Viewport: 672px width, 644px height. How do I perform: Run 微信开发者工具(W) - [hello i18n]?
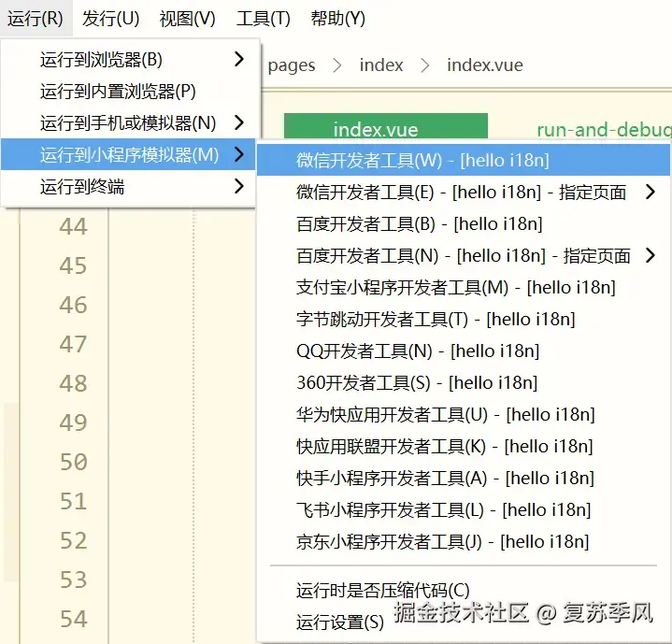464,160
